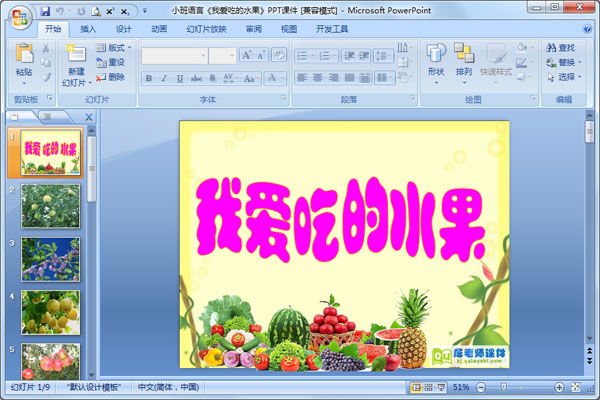The height and width of the screenshot is (400, 600).
Task: Select slide 2 thumbnail with green apples
Action: tap(51, 206)
